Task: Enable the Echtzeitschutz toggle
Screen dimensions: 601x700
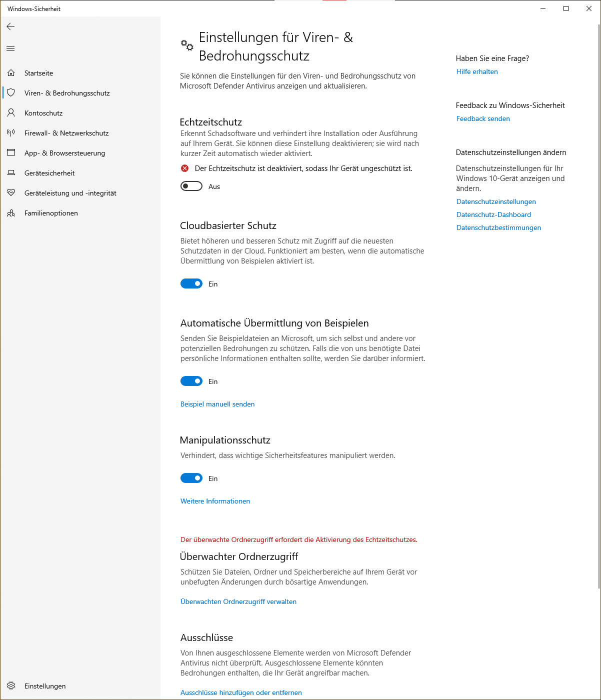Action: click(x=191, y=186)
